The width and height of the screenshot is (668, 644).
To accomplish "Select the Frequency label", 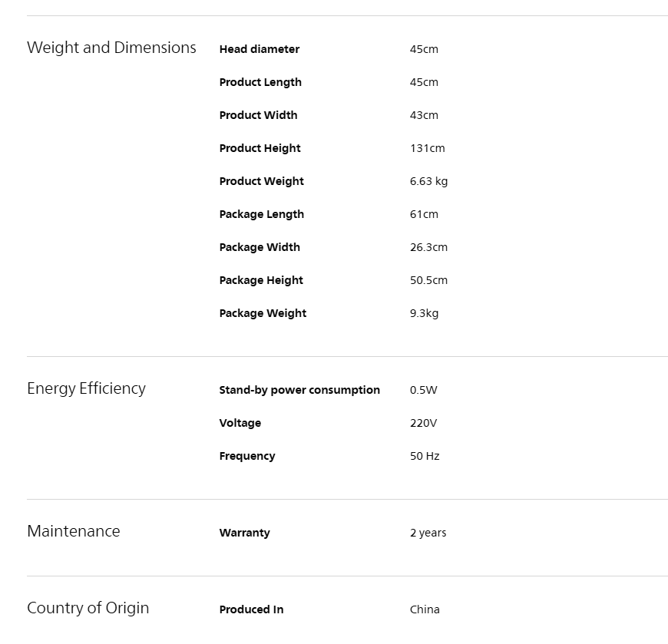I will pyautogui.click(x=247, y=456).
